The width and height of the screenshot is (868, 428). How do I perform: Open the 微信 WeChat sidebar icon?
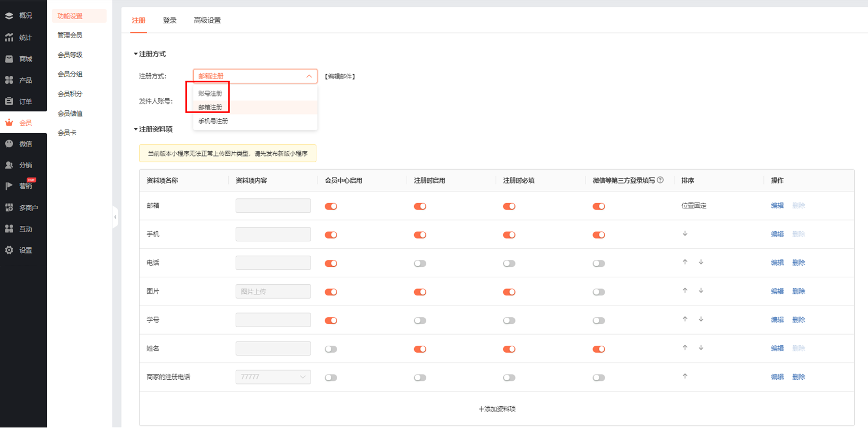(x=9, y=144)
